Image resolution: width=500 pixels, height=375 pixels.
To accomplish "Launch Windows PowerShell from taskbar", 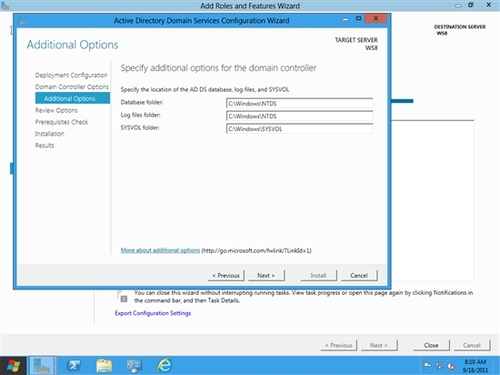I will click(x=73, y=366).
